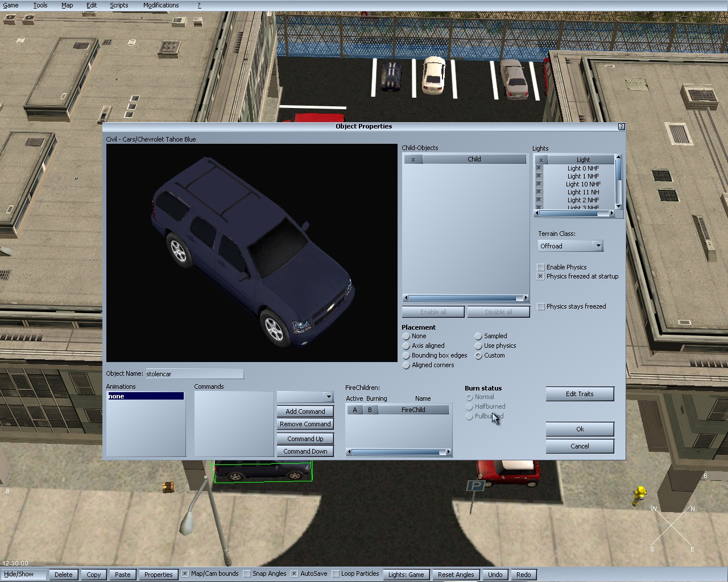Click the right arrow of the Lights horizontal scrollbar
Screen dimensions: 728x582
611,214
